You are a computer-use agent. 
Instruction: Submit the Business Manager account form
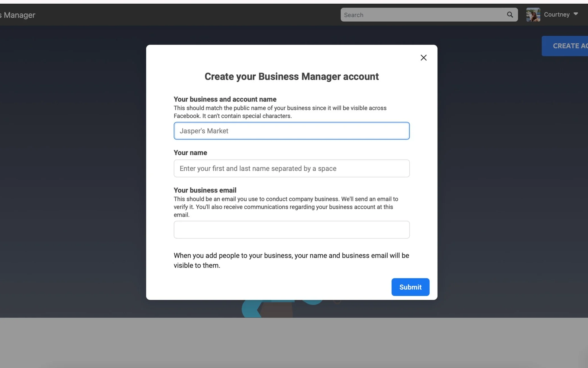pyautogui.click(x=410, y=287)
